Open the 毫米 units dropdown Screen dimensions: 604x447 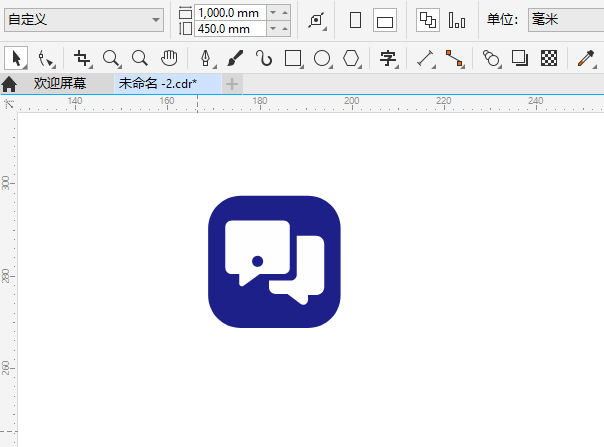point(565,20)
